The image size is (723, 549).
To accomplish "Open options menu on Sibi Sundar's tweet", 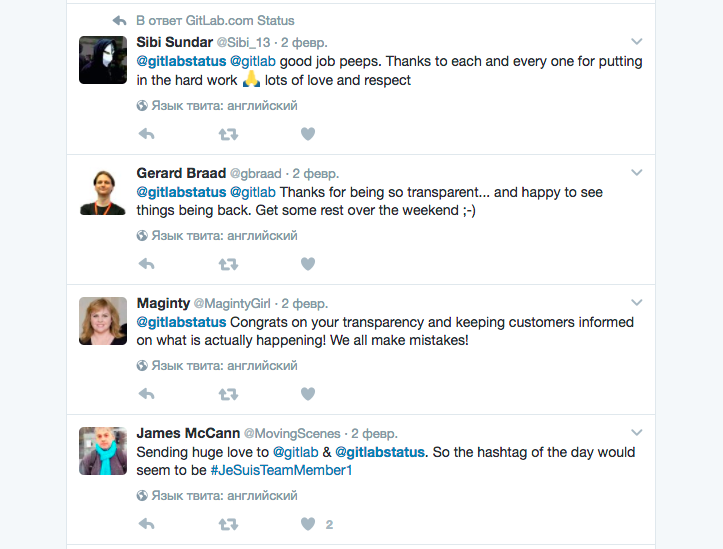I will [x=637, y=42].
